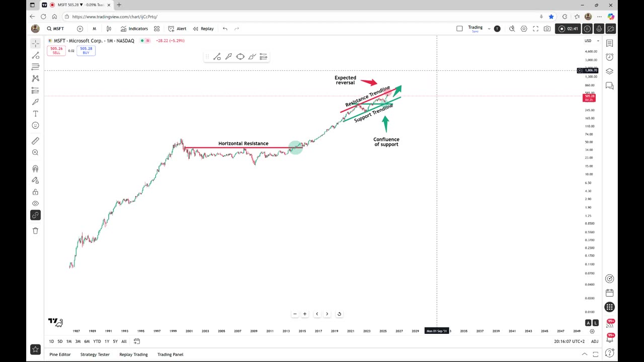
Task: Open the trend line tools
Action: 35,55
